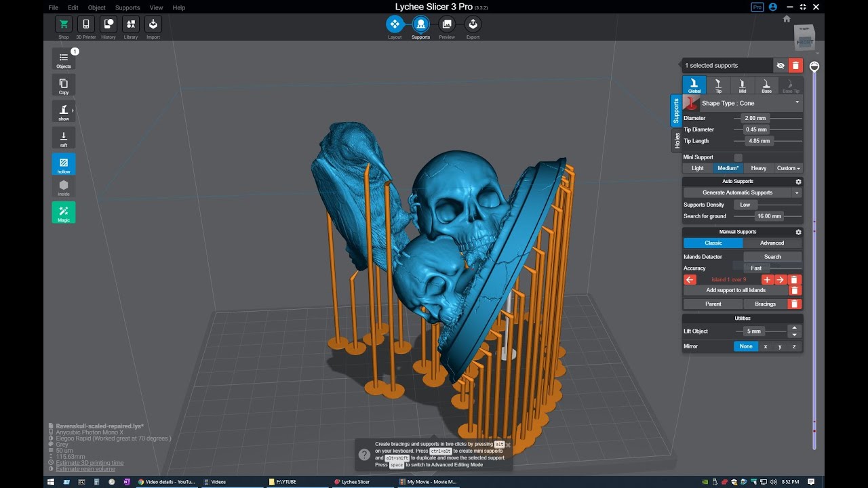Switch to the Holes side tab

[x=676, y=140]
